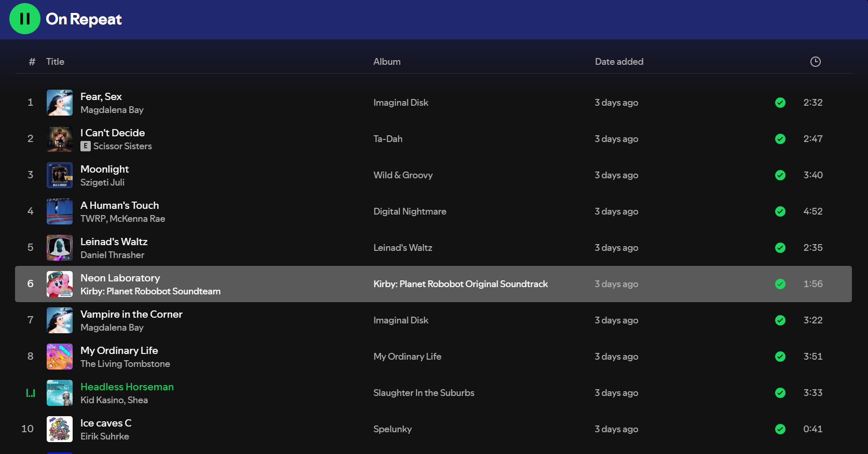Open the Ice caves C cover thumbnail
The width and height of the screenshot is (868, 454).
[x=60, y=429]
